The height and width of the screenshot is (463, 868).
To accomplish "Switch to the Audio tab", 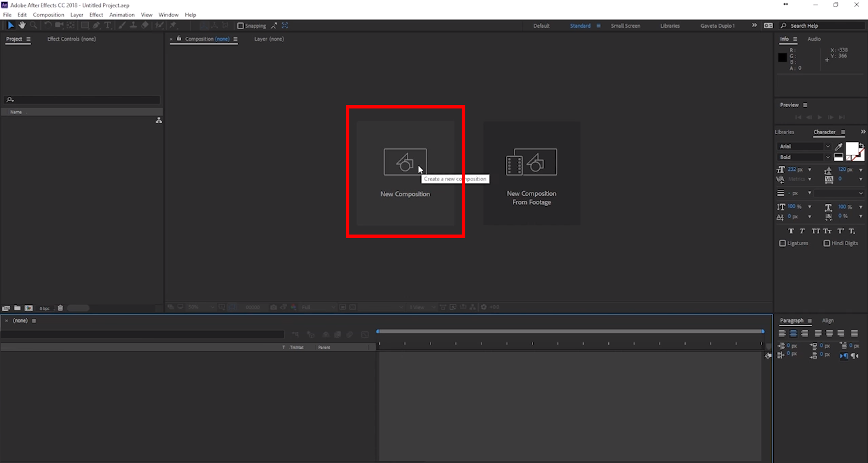I will 814,39.
